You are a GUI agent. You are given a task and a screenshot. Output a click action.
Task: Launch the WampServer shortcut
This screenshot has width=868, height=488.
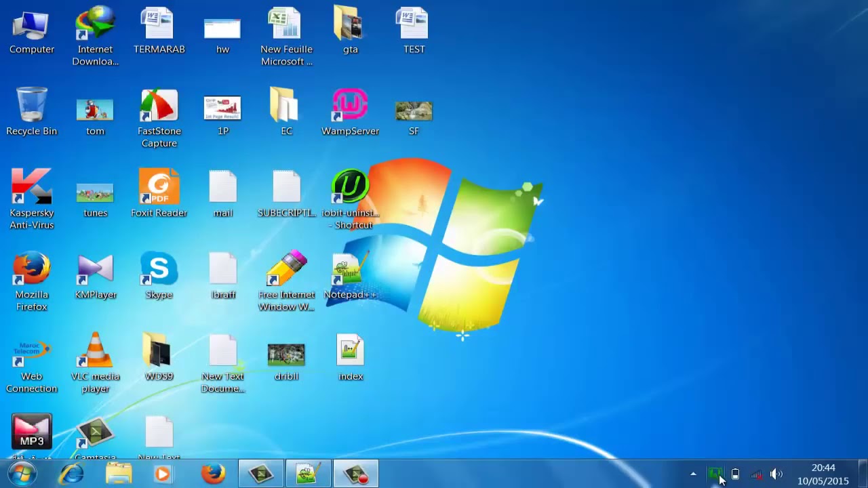pyautogui.click(x=350, y=112)
